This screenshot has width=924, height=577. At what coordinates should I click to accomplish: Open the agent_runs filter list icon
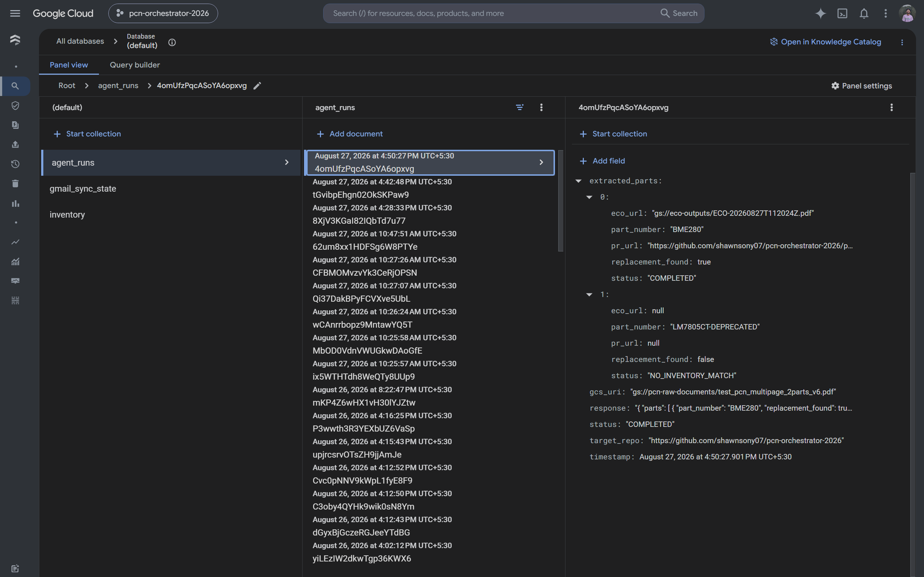click(x=519, y=108)
